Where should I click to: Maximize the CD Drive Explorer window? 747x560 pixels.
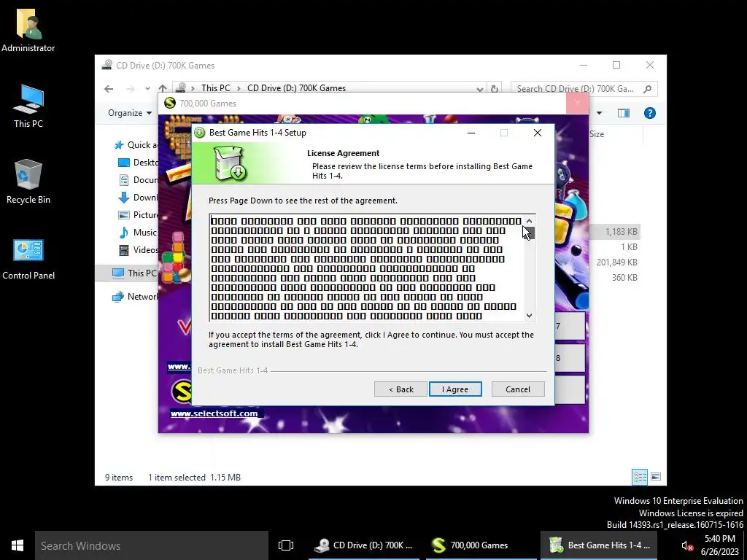click(616, 65)
